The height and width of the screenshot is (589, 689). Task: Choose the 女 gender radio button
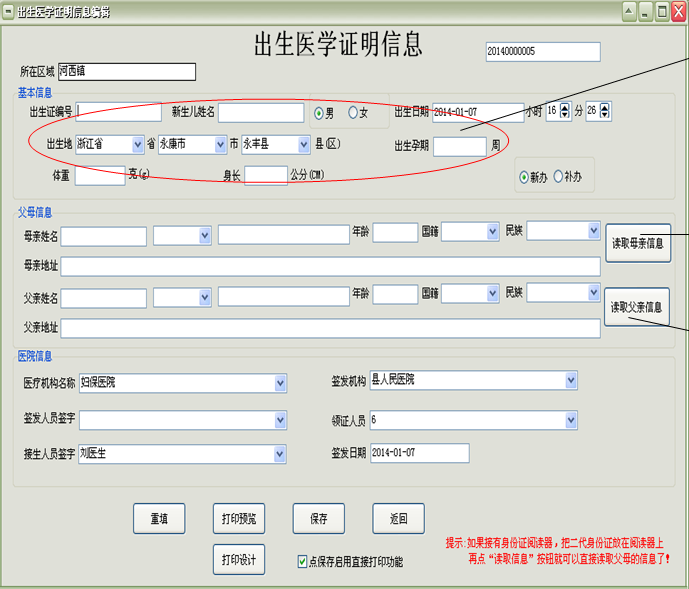[x=352, y=112]
